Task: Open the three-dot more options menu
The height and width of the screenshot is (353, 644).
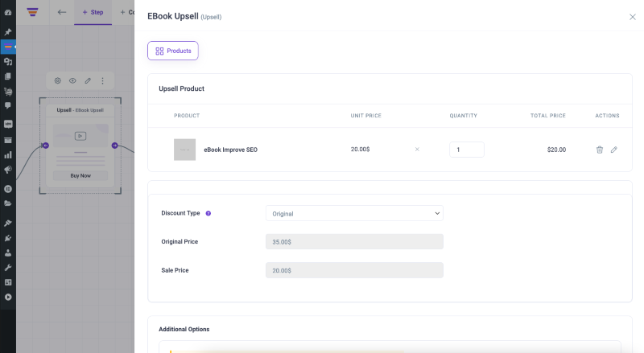Action: [x=103, y=81]
